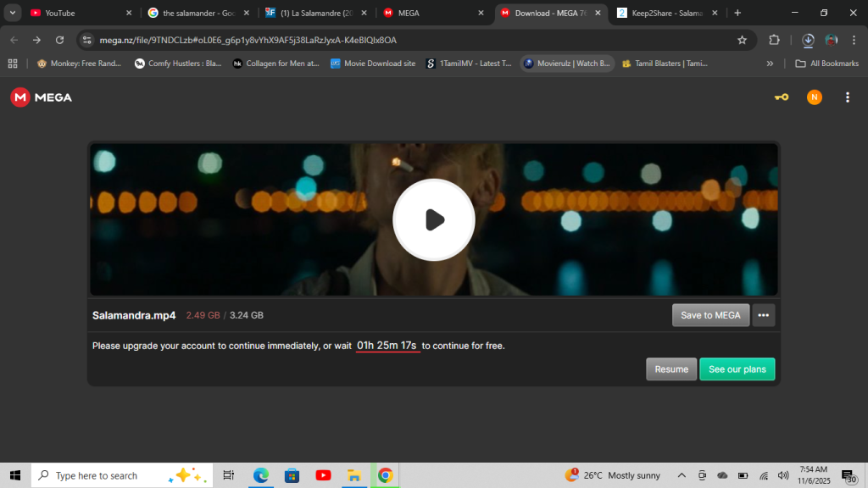Viewport: 868px width, 488px height.
Task: Expand the tab search dropdown arrow
Action: coord(13,13)
